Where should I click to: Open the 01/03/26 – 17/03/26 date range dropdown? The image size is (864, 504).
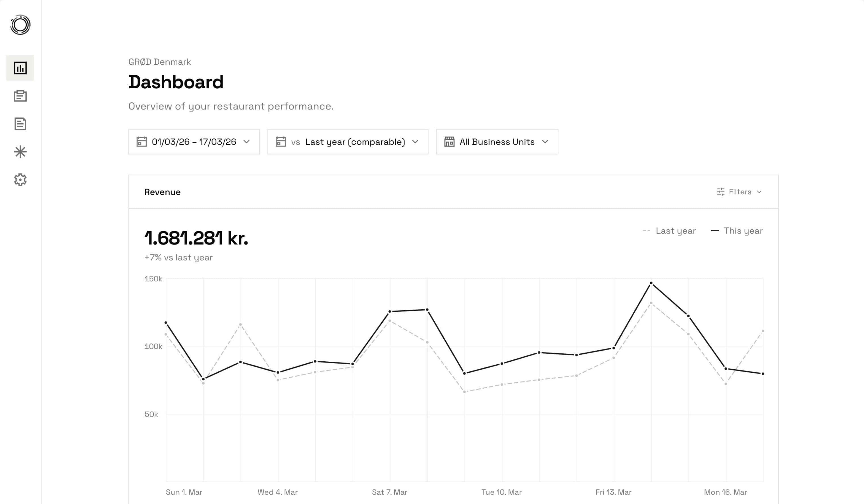pos(194,141)
